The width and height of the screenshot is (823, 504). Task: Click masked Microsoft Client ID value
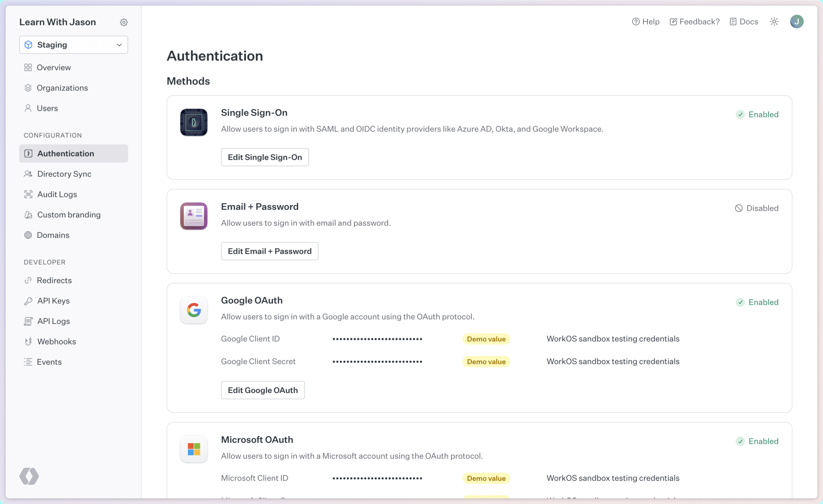pyautogui.click(x=377, y=478)
